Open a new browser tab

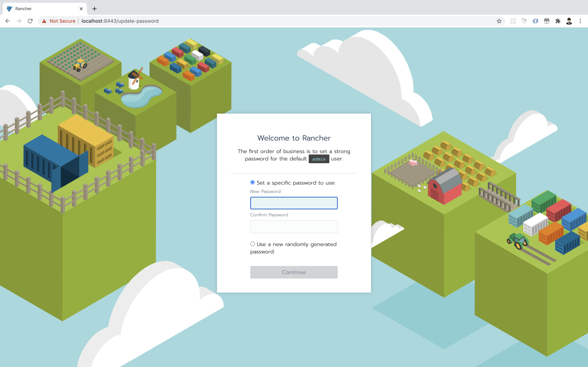94,9
